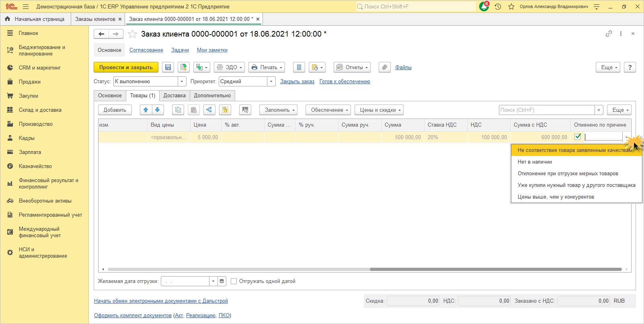This screenshot has height=324, width=644.
Task: Choose Уже купили нужный товар у другого поставщика
Action: [x=576, y=185]
